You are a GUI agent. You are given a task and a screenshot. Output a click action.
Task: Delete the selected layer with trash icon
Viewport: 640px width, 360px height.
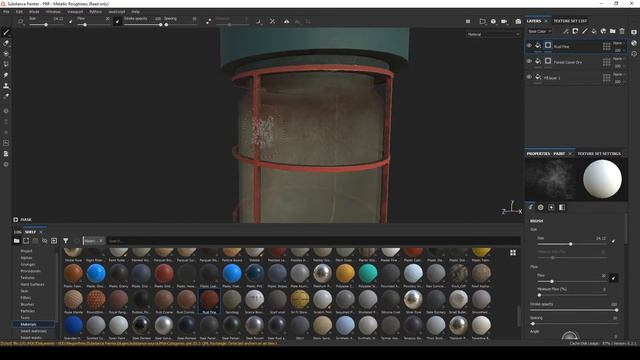tap(622, 31)
